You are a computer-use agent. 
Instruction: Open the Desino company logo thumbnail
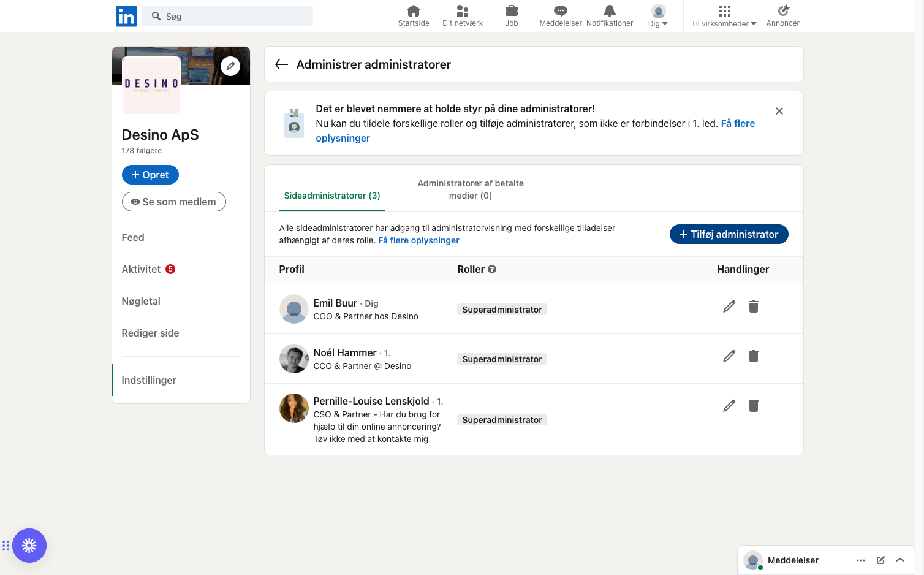coord(151,85)
